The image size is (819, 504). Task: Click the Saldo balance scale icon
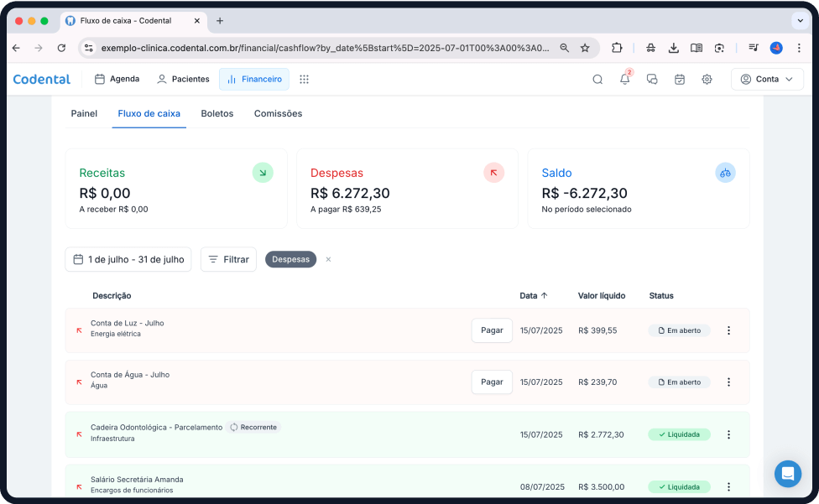click(x=725, y=173)
